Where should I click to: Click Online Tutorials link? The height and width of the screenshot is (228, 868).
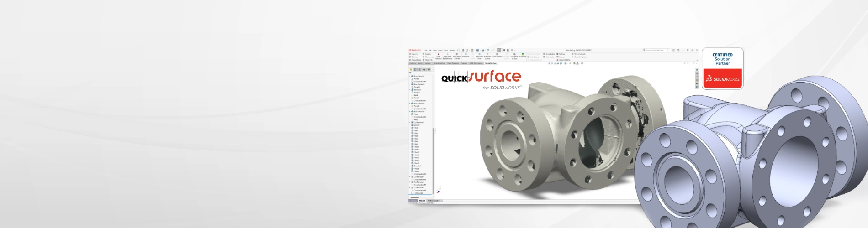pos(578,54)
